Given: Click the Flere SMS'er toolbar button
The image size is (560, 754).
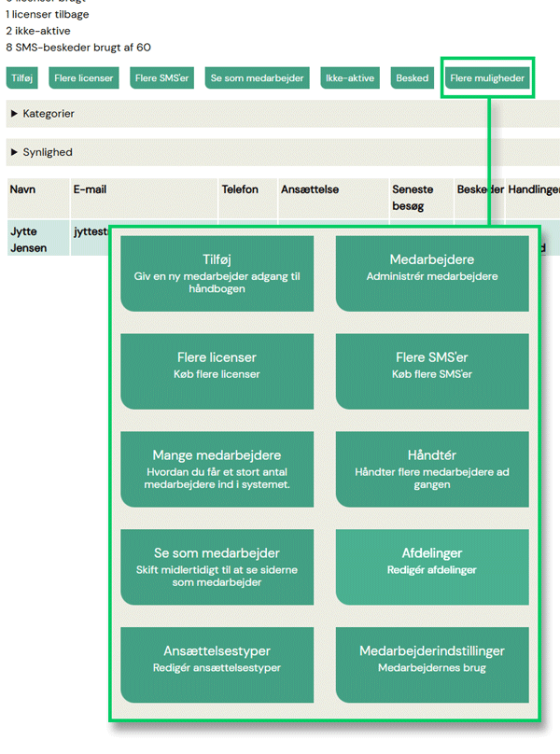Looking at the screenshot, I should point(161,77).
